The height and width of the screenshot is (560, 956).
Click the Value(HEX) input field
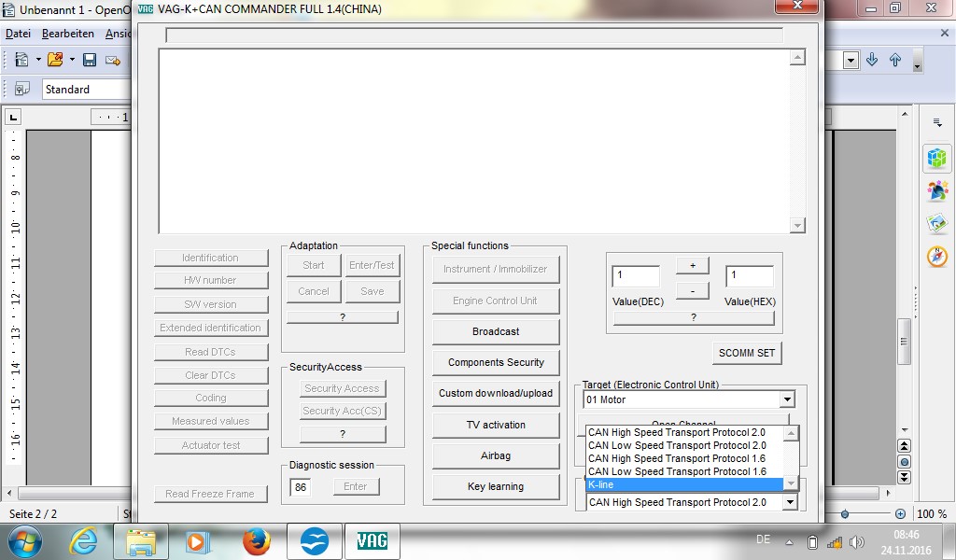click(x=750, y=276)
